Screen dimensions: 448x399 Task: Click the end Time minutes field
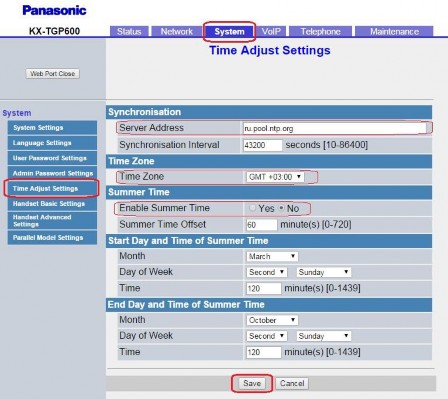pyautogui.click(x=264, y=352)
